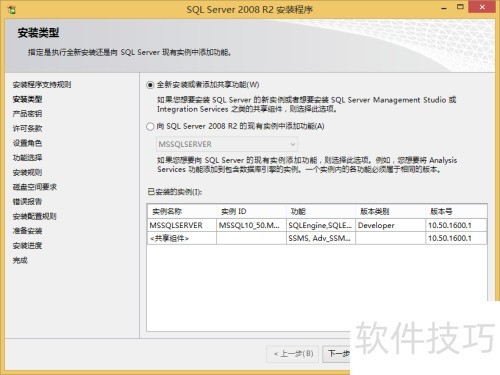
Task: Click the Next (下一步) button
Action: coord(337,354)
